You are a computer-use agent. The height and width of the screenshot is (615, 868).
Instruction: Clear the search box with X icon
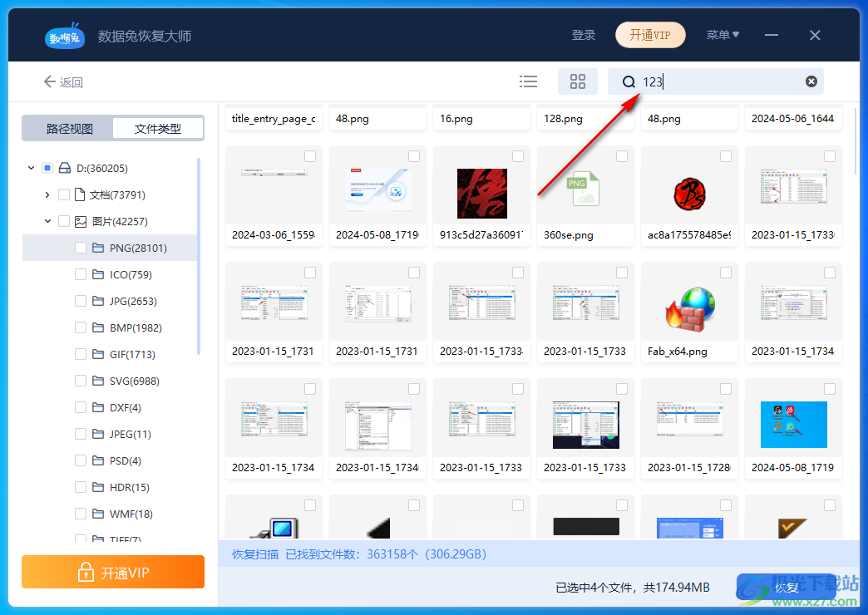tap(811, 81)
